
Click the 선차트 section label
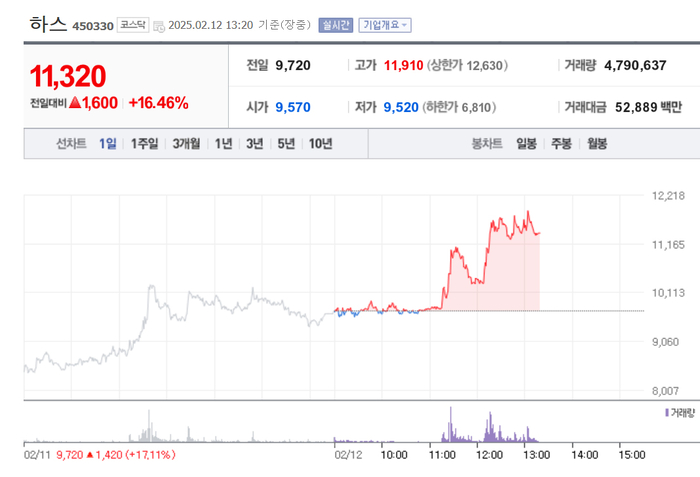71,143
